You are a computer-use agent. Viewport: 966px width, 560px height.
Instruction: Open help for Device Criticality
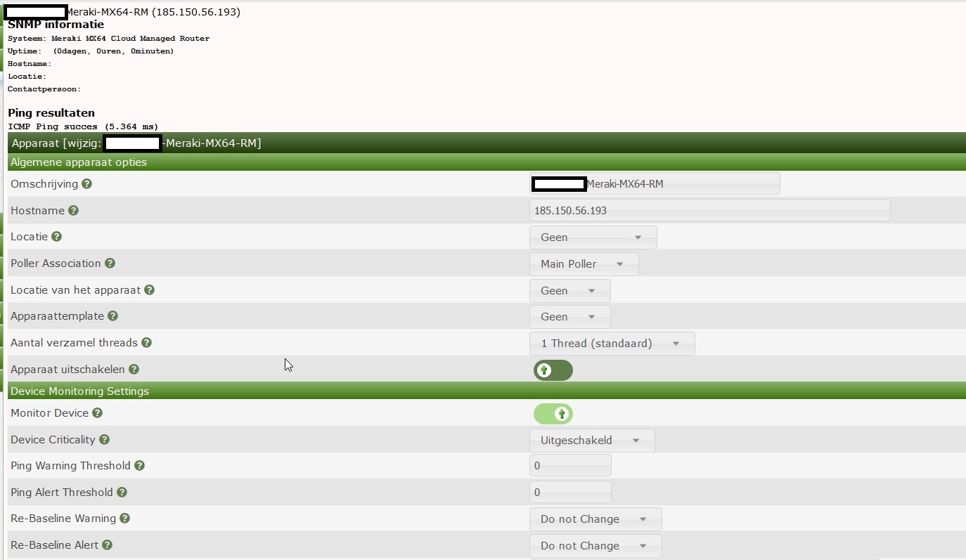coord(104,440)
